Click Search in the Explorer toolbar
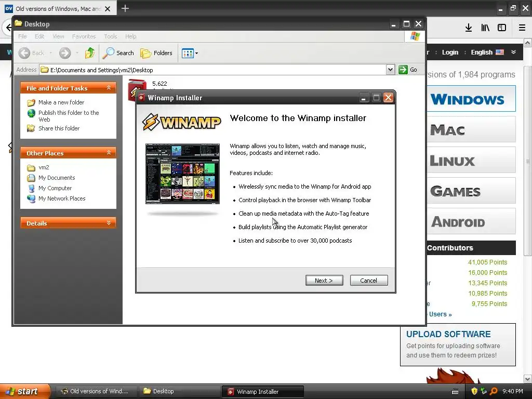This screenshot has width=532, height=399. (118, 53)
